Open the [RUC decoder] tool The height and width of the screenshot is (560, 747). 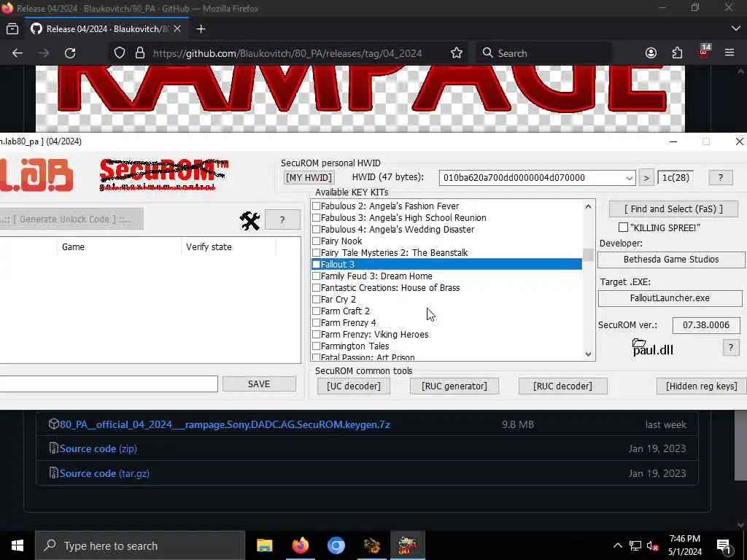click(562, 386)
